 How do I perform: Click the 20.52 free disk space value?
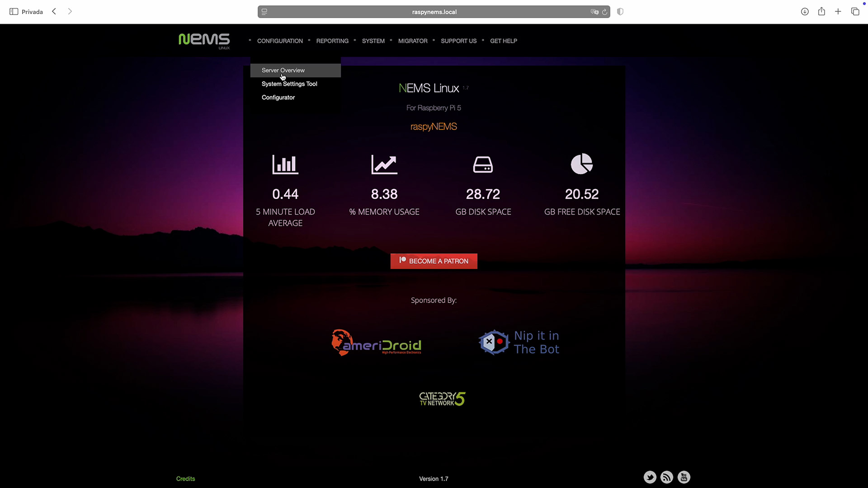(582, 194)
